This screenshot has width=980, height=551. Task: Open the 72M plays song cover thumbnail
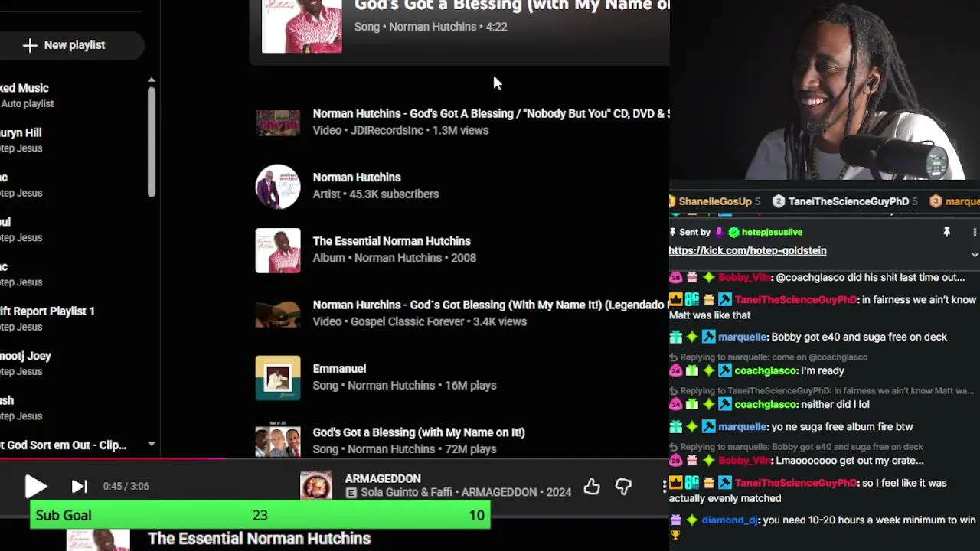[x=278, y=440]
